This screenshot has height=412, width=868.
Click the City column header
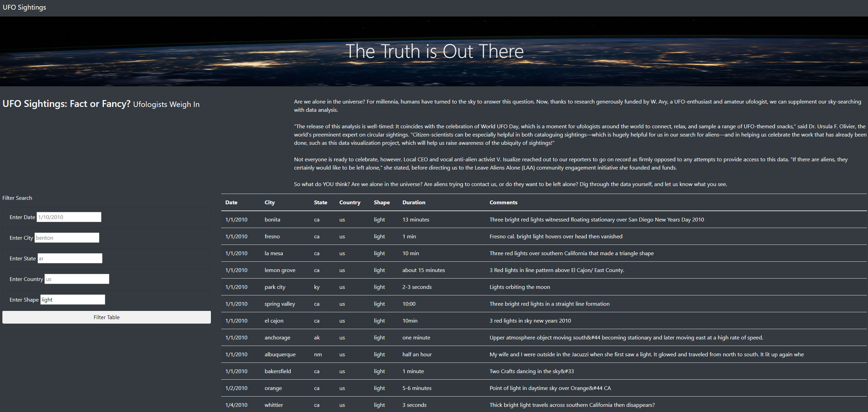(x=269, y=202)
